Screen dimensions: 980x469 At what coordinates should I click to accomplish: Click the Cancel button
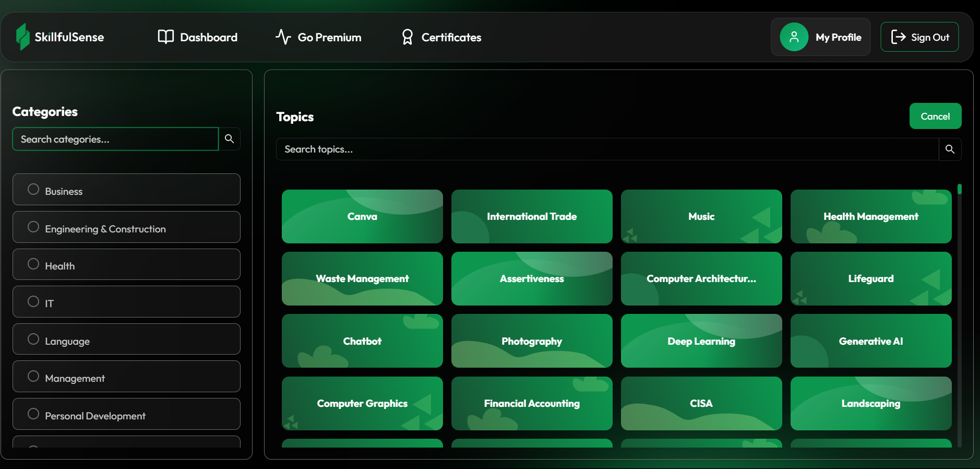[935, 116]
